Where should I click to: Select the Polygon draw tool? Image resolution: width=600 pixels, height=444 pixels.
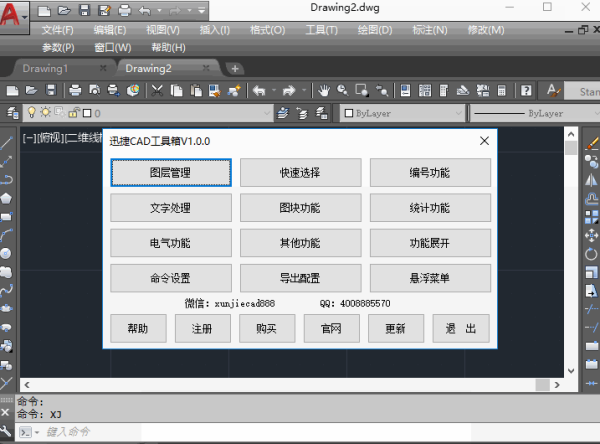7,198
